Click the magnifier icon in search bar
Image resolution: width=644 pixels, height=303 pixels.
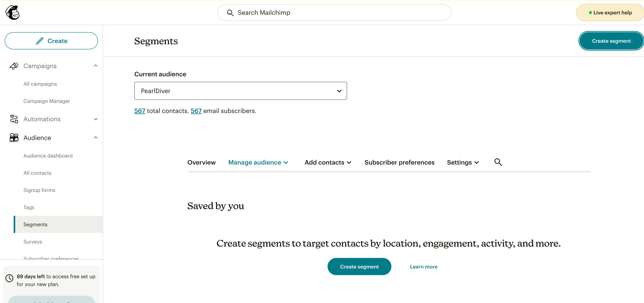(x=230, y=13)
